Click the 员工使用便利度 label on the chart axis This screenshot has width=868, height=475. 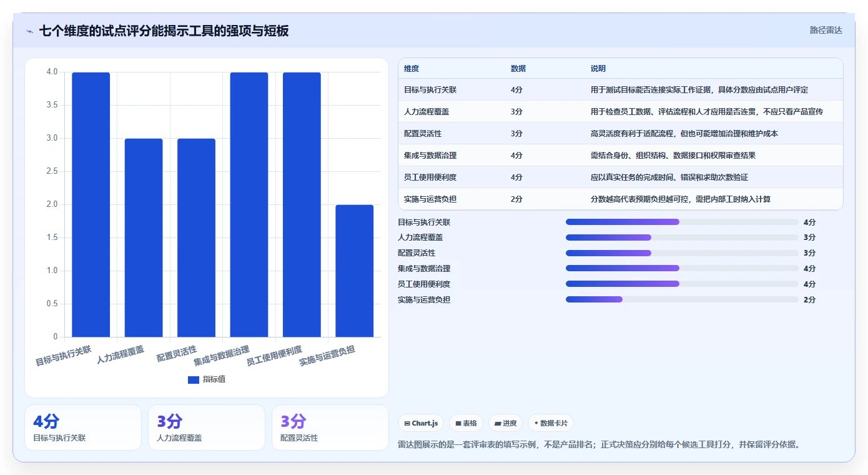tap(274, 356)
